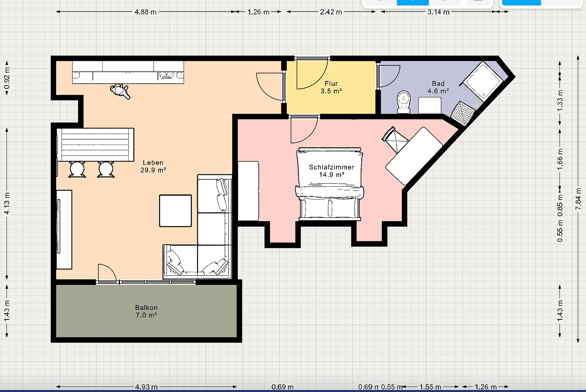Select the angled desk in Schlafzimmer
This screenshot has width=586, height=392.
click(x=414, y=156)
